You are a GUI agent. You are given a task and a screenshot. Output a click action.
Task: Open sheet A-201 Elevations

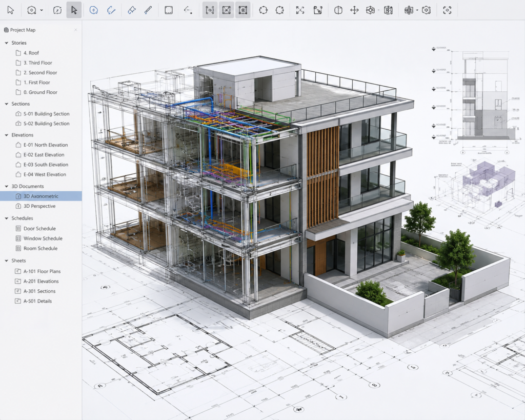(41, 282)
